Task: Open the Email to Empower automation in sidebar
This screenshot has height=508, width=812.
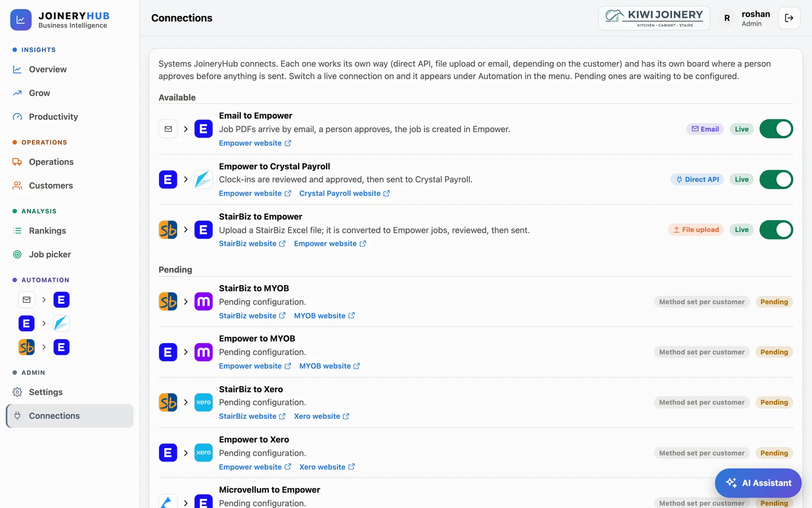Action: [x=44, y=300]
